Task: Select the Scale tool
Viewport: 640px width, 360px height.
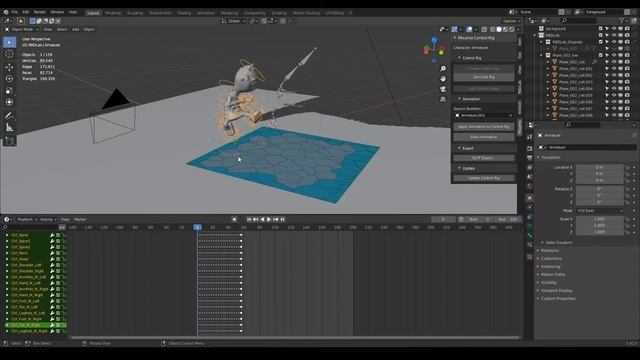Action: (x=9, y=91)
